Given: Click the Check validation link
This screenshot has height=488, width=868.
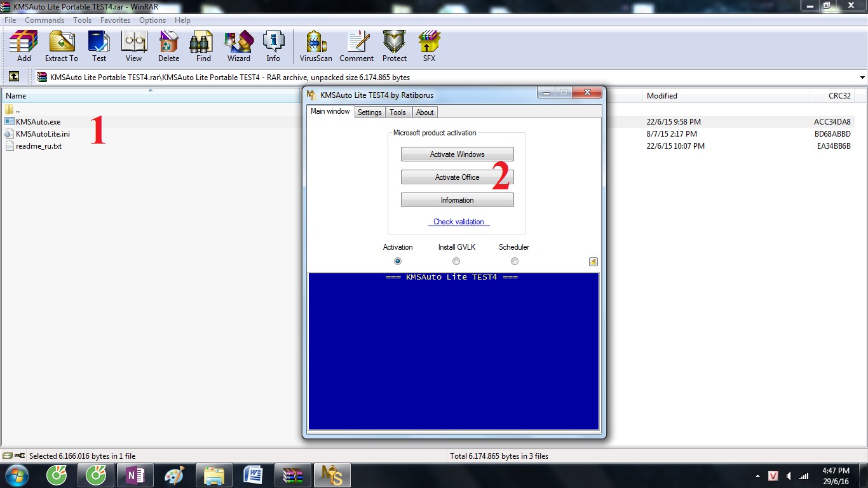Looking at the screenshot, I should tap(459, 222).
